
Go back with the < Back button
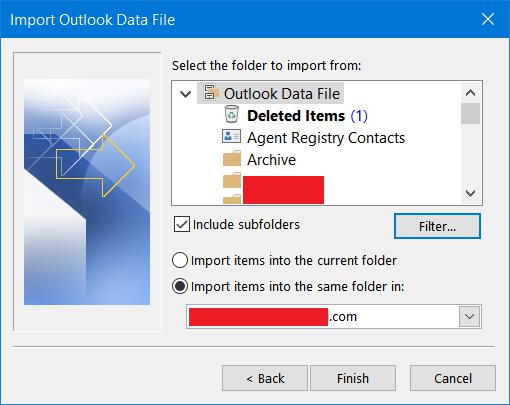[x=265, y=378]
